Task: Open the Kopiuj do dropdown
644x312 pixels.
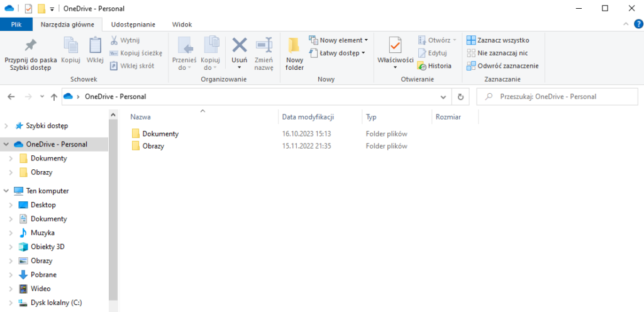Action: [210, 68]
